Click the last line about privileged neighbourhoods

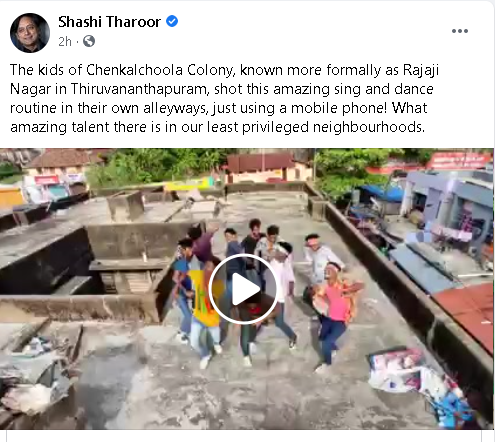[x=217, y=127]
